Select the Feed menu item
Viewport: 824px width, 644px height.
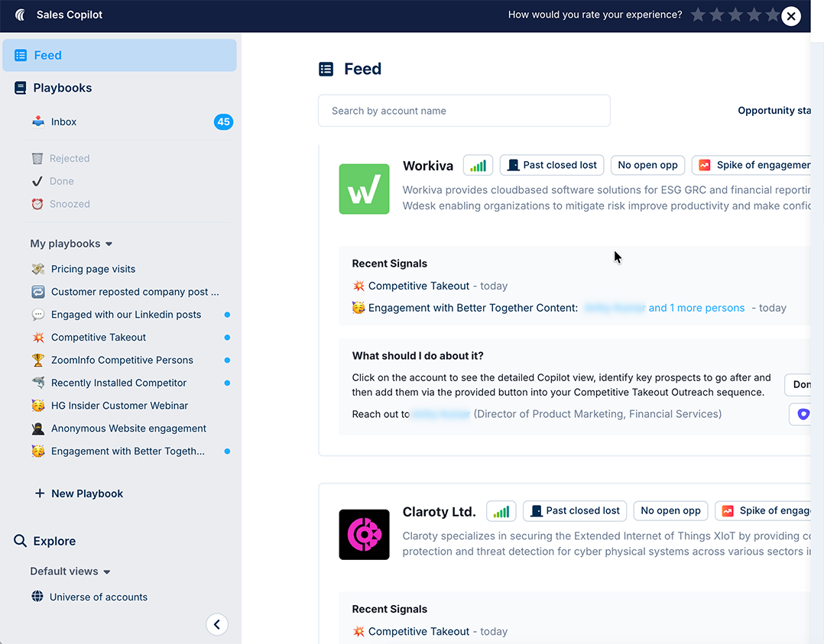click(x=119, y=55)
